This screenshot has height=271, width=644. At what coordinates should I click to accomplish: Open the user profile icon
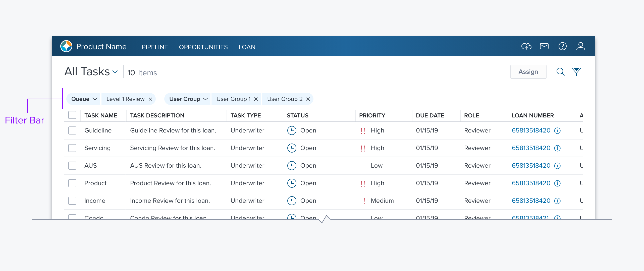[580, 46]
